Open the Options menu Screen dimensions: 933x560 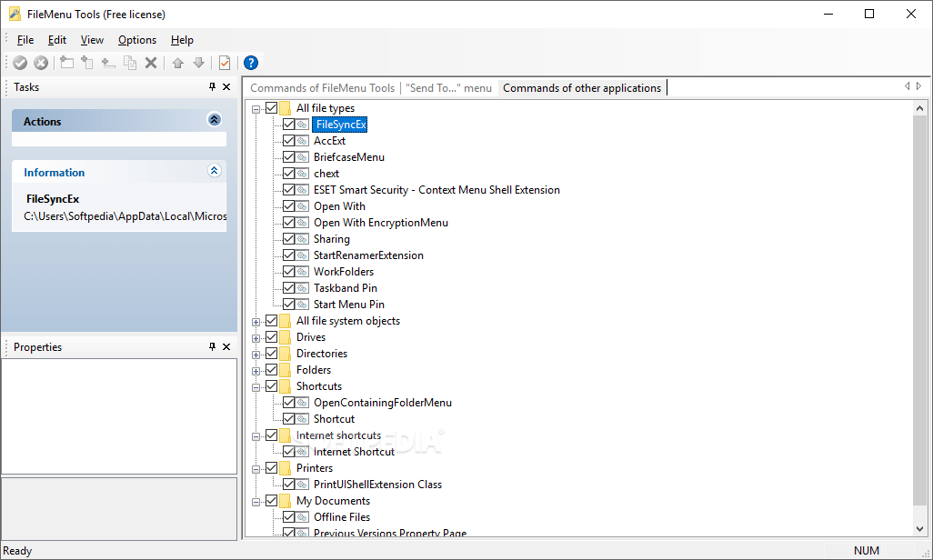pyautogui.click(x=136, y=39)
